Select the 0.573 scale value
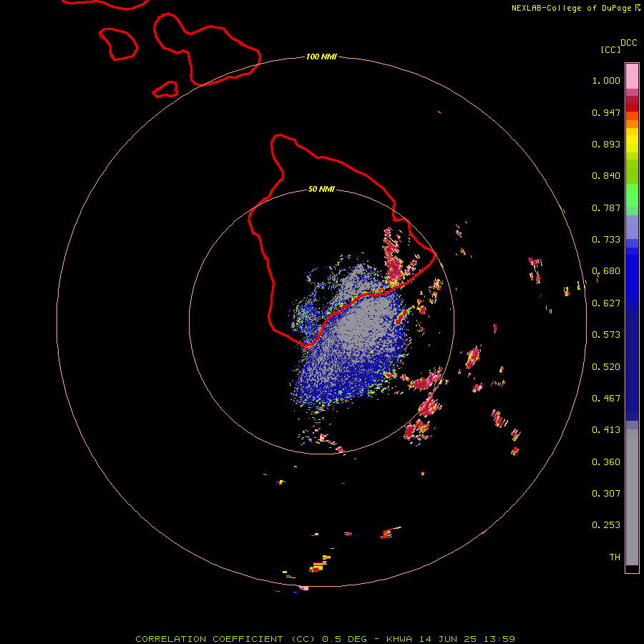644x644 pixels. pyautogui.click(x=606, y=335)
